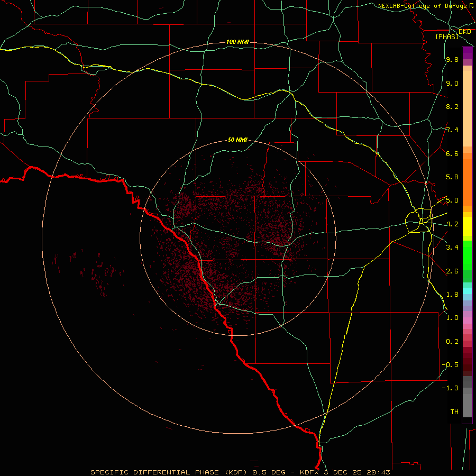The width and height of the screenshot is (476, 476).
Task: Select the 5.0 scale value
Action: 452,200
